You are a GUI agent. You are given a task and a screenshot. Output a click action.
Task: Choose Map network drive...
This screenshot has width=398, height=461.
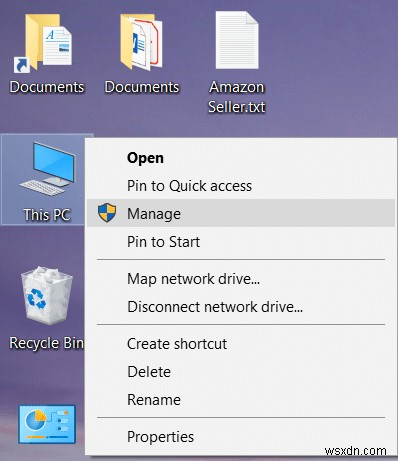pyautogui.click(x=241, y=279)
